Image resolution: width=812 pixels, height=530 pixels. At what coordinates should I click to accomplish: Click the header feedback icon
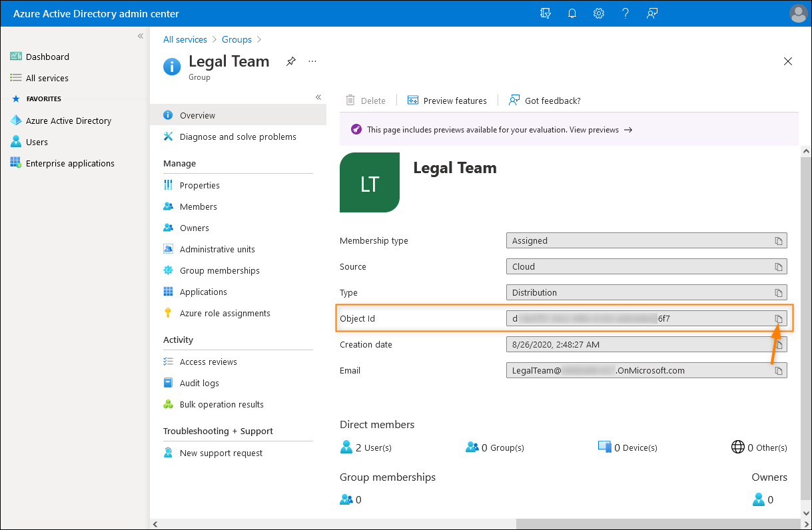pyautogui.click(x=652, y=13)
